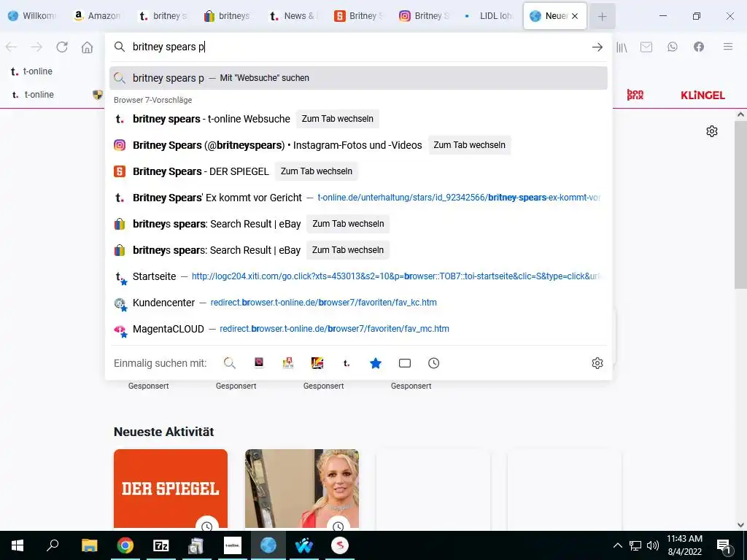Click Zum Tab wechseln for DER SPIEGEL
The width and height of the screenshot is (747, 560).
pyautogui.click(x=317, y=171)
